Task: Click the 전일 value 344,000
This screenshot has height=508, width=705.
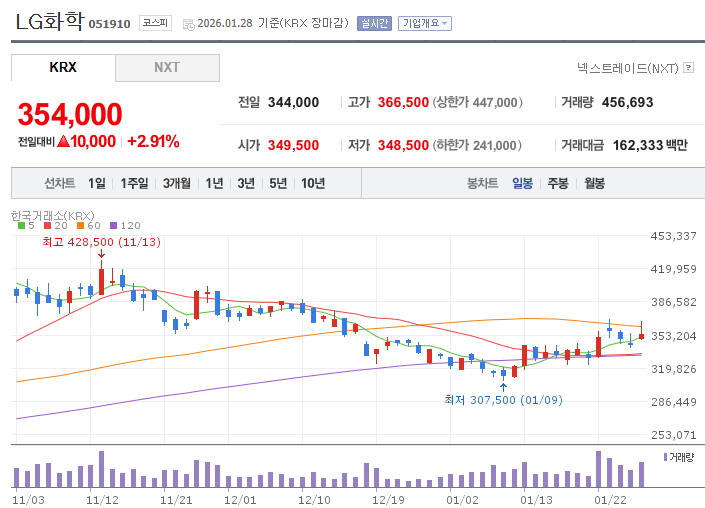Action: pos(293,102)
